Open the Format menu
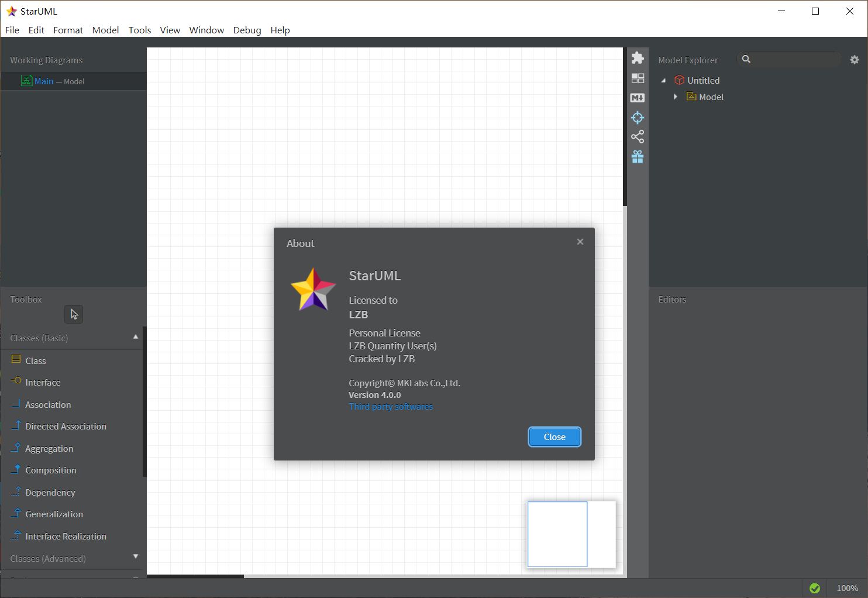Viewport: 868px width, 598px height. (68, 30)
